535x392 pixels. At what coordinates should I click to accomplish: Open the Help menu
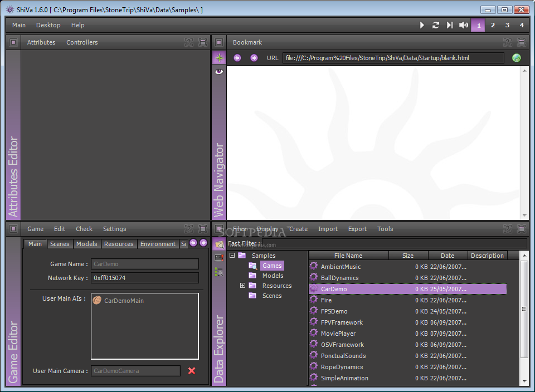(78, 25)
